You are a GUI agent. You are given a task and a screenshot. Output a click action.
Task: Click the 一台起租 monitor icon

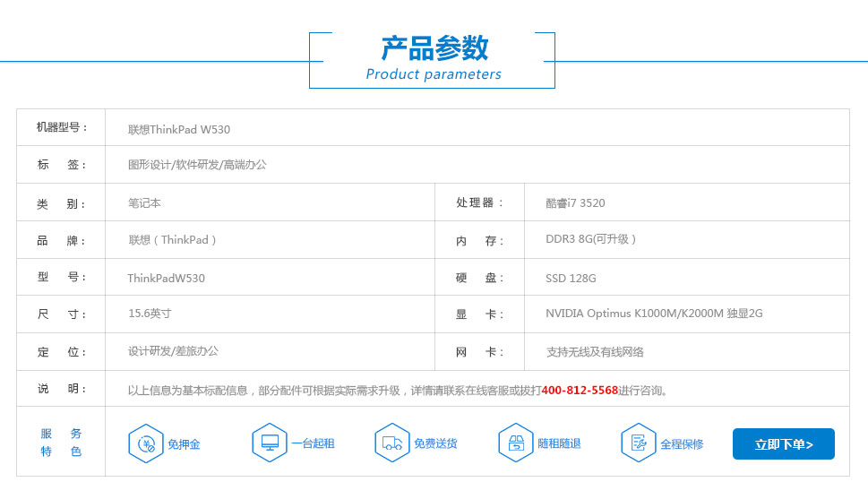click(270, 443)
